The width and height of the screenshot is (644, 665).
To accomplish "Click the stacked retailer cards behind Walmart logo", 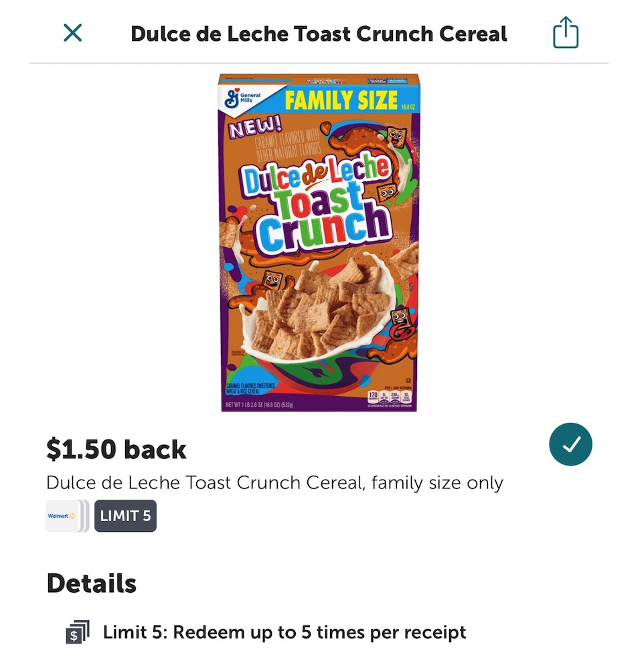I will click(84, 516).
